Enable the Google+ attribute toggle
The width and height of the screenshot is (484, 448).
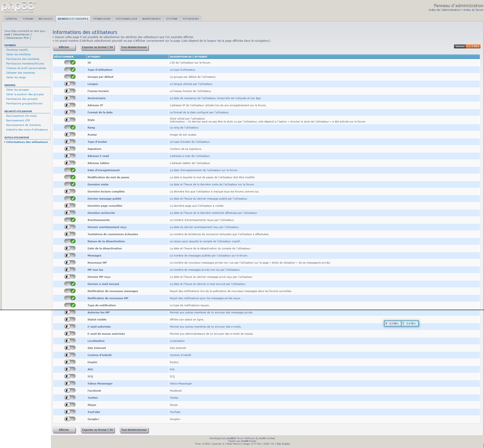[x=70, y=419]
